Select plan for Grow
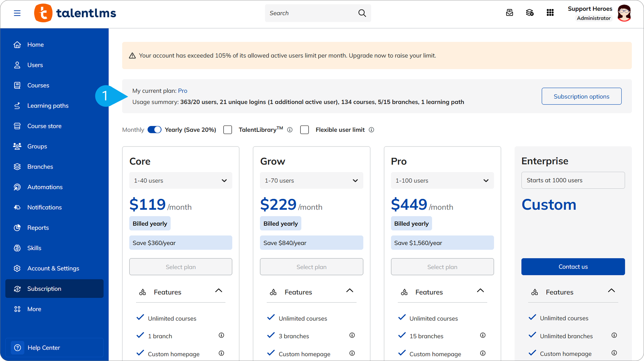This screenshot has width=644, height=361. click(x=311, y=267)
